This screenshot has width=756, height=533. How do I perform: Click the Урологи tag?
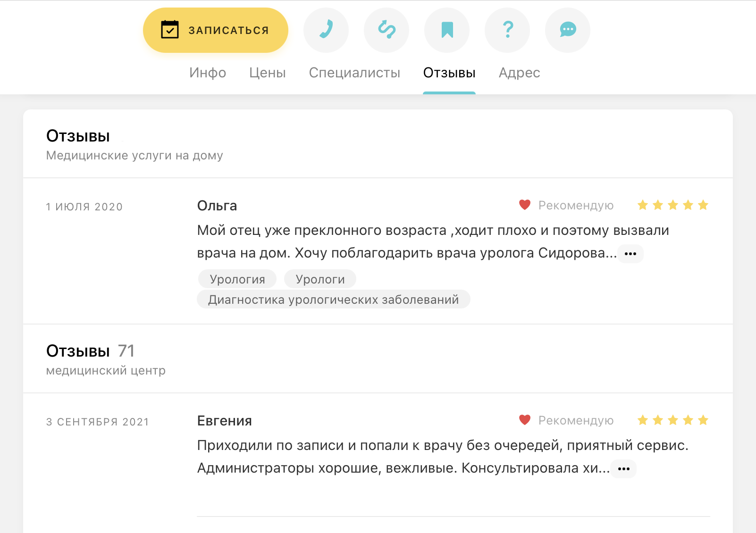(x=320, y=279)
